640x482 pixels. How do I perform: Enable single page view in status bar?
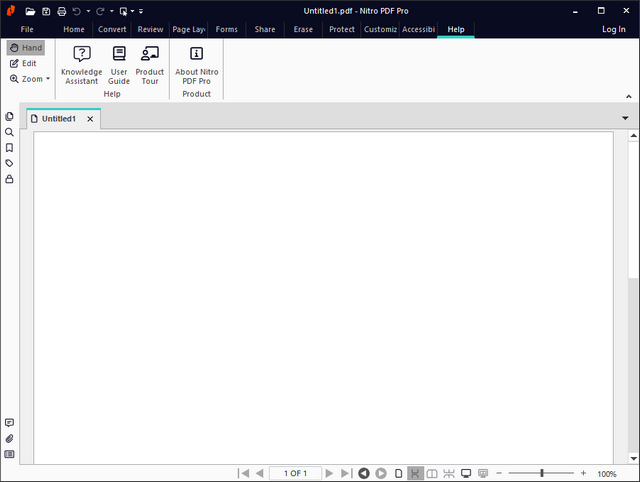click(x=398, y=473)
